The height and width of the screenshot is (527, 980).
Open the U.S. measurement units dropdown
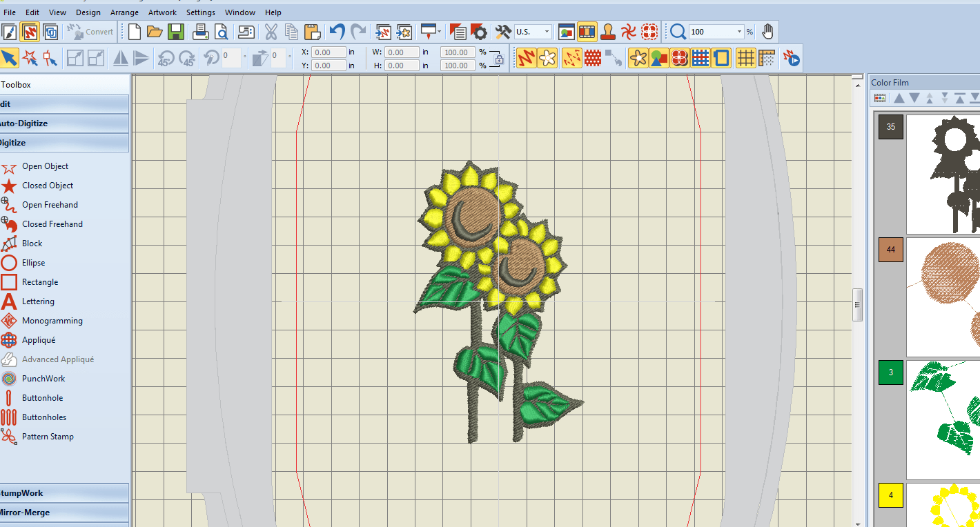tap(548, 32)
